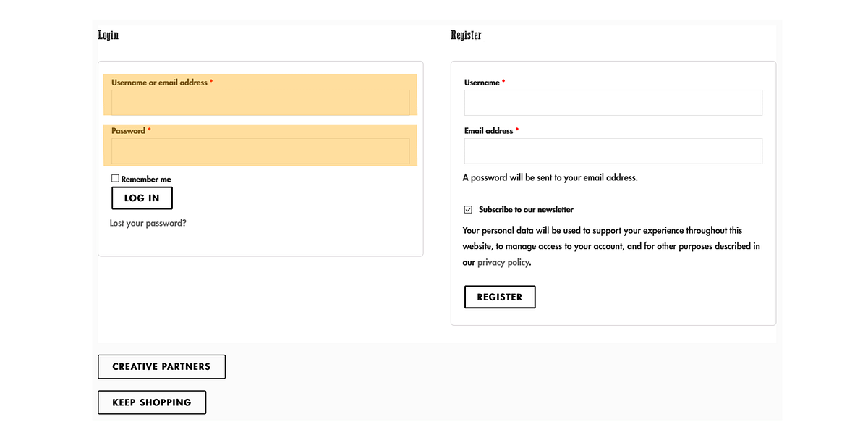Focus the login Password field
The width and height of the screenshot is (868, 422).
click(x=260, y=151)
